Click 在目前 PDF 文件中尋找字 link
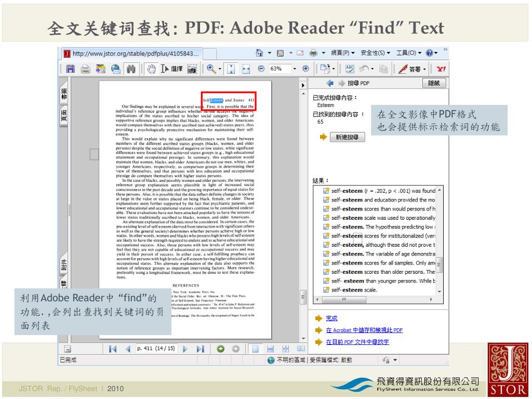Image resolution: width=532 pixels, height=399 pixels. click(357, 342)
